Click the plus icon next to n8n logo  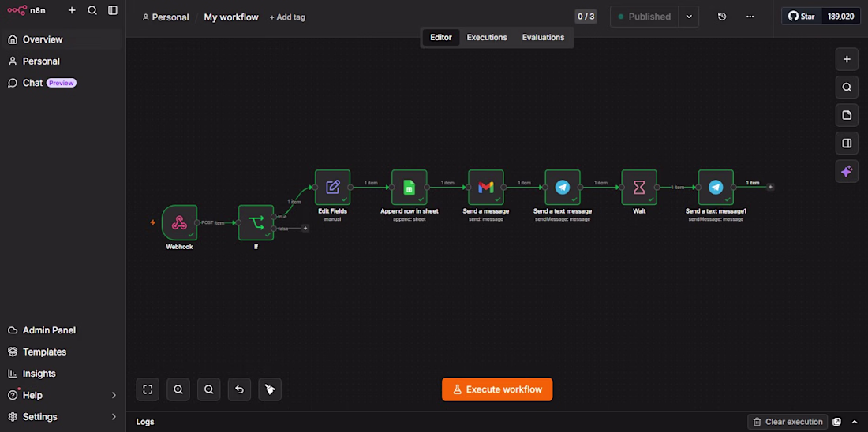(x=72, y=10)
